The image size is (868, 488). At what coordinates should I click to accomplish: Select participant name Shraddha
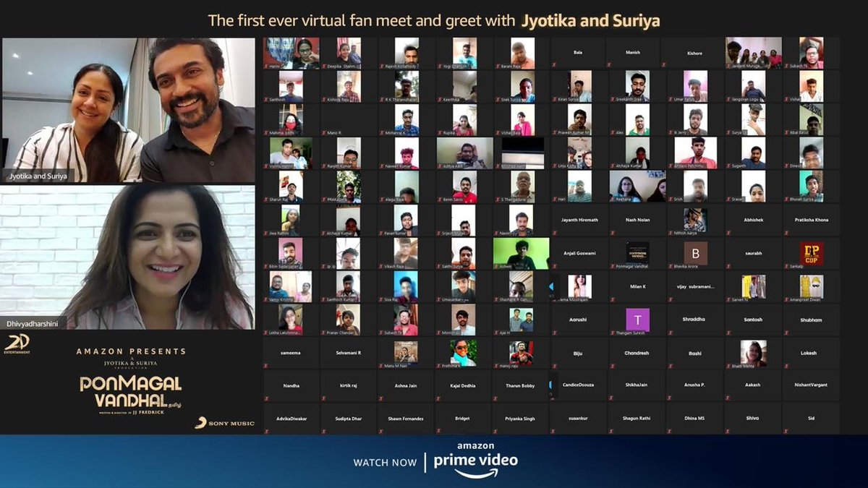click(693, 319)
